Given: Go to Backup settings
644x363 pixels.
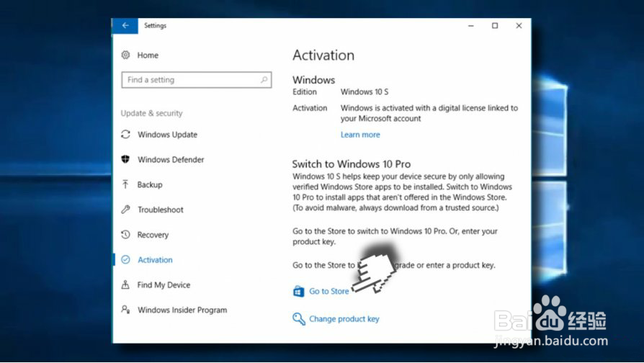Looking at the screenshot, I should tap(150, 185).
